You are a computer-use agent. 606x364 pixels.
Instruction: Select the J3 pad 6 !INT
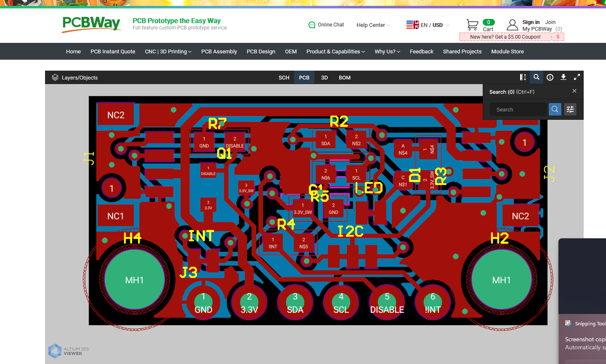coord(433,303)
